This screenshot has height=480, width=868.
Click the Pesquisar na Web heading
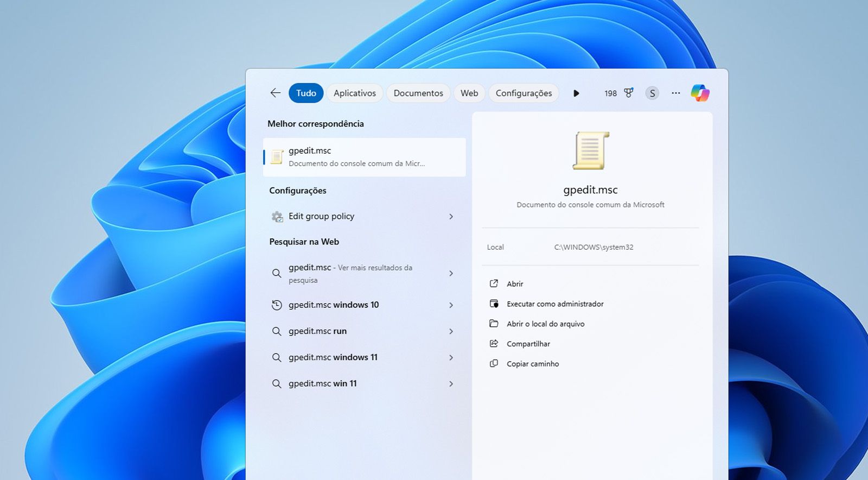304,242
